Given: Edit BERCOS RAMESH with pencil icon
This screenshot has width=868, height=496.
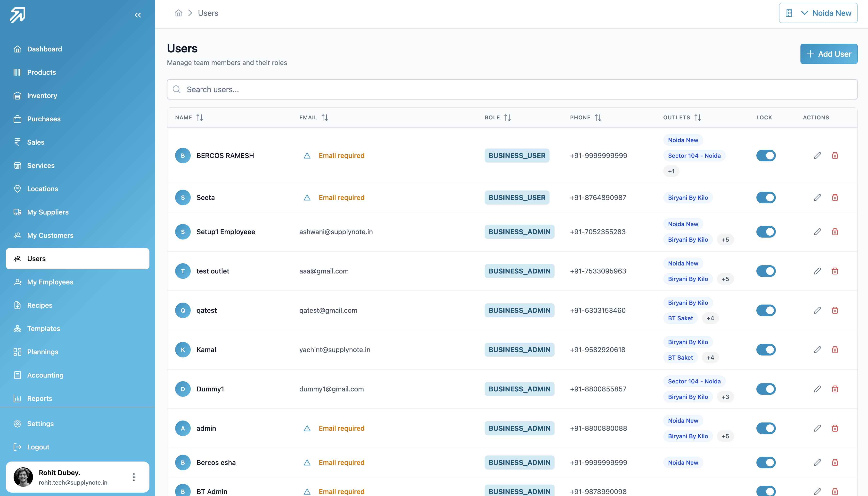Looking at the screenshot, I should [x=817, y=156].
